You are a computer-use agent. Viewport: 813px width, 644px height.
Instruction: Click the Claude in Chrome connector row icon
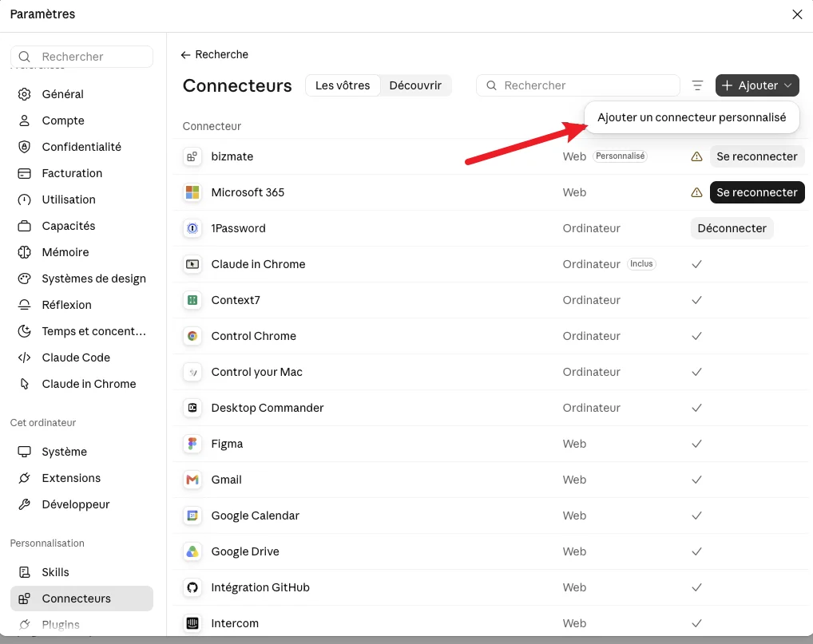pos(192,264)
